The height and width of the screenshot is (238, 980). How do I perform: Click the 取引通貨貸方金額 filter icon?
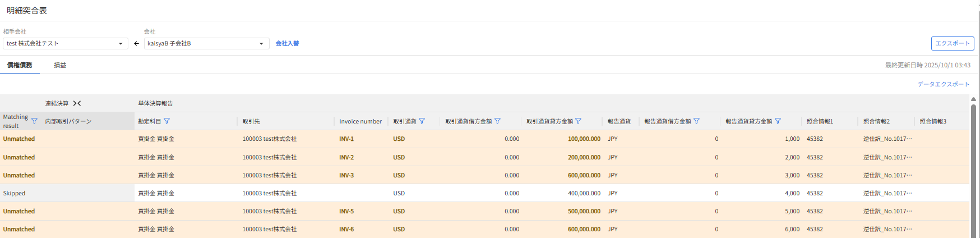click(578, 121)
